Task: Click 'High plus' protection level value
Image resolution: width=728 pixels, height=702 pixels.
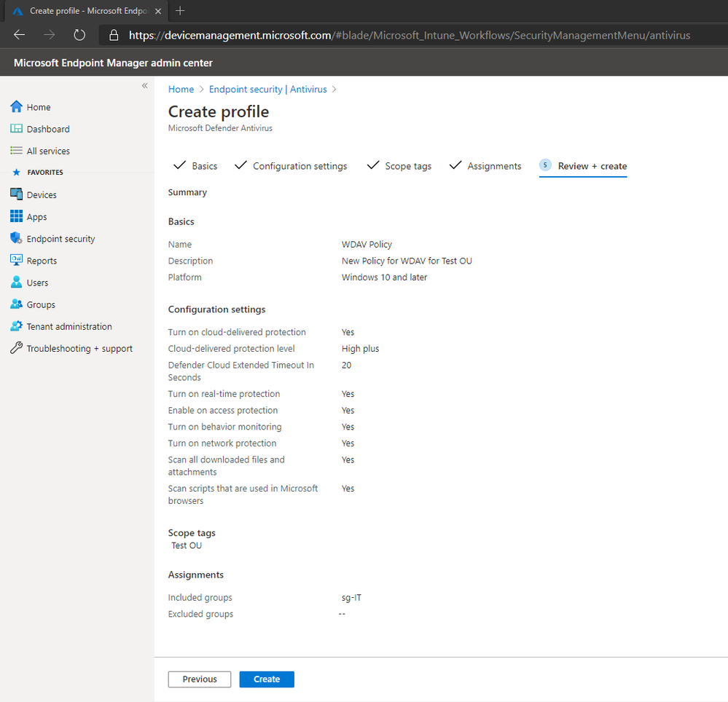Action: 360,348
